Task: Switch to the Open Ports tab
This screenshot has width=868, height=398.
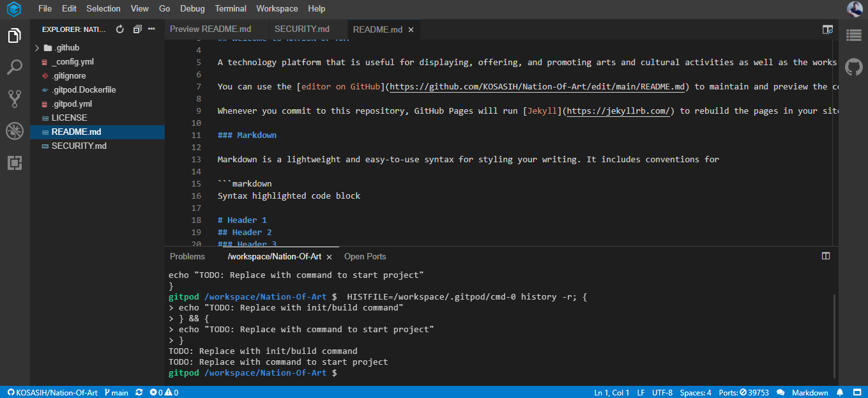Action: pos(365,257)
